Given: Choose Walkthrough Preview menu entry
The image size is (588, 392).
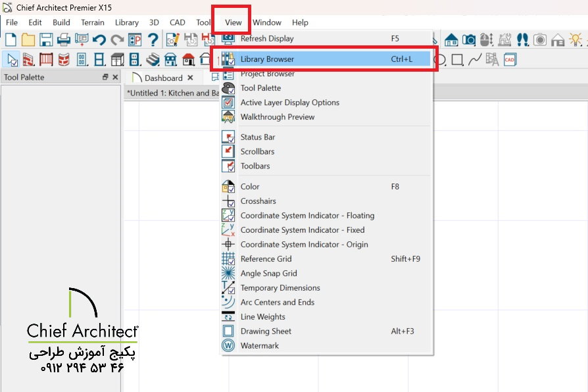Looking at the screenshot, I should (x=326, y=116).
